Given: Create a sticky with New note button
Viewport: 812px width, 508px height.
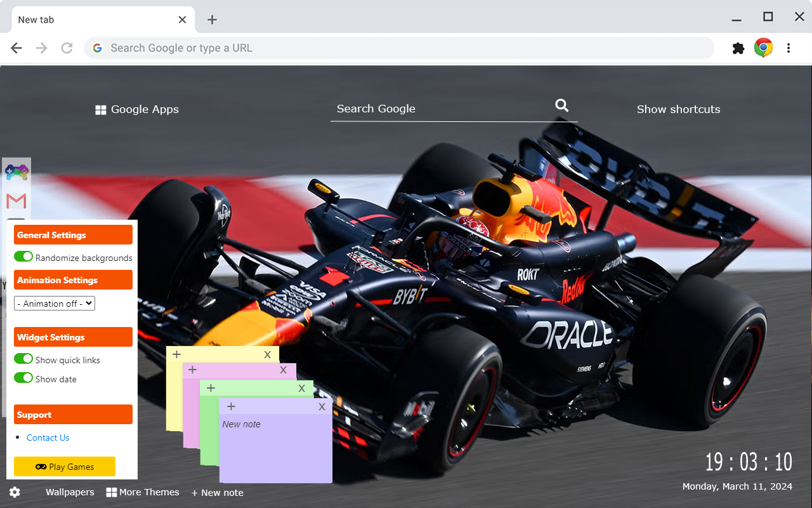Looking at the screenshot, I should pyautogui.click(x=217, y=493).
